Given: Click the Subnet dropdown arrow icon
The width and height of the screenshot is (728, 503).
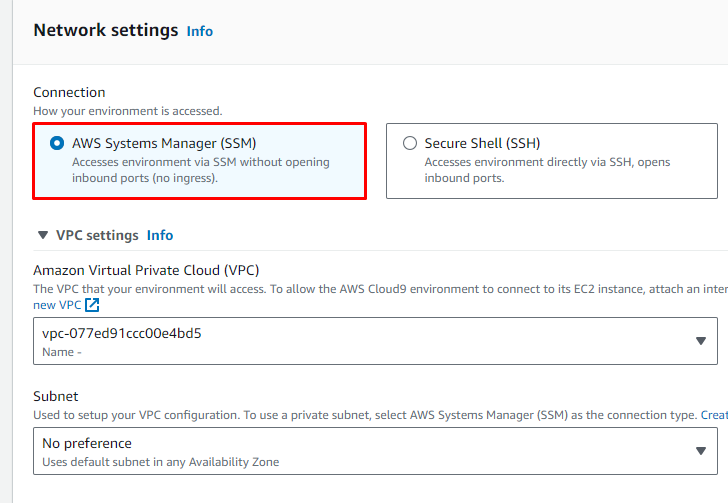Looking at the screenshot, I should [701, 451].
